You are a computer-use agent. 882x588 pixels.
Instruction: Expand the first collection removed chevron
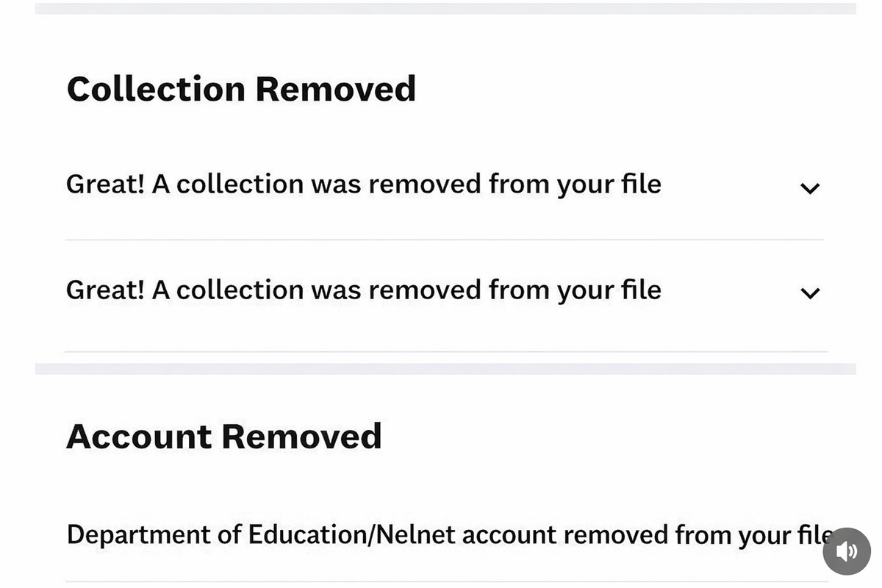pos(810,188)
